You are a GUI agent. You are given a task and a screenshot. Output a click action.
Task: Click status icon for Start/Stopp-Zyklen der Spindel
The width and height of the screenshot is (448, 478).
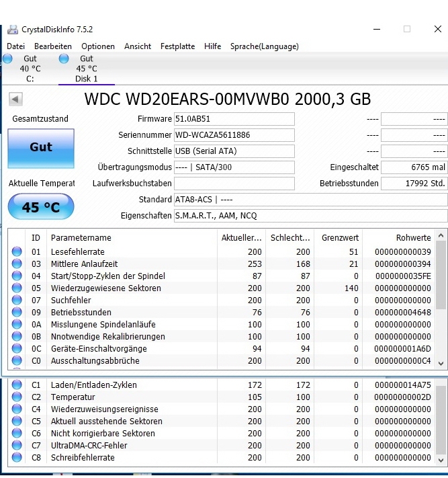[x=17, y=276]
